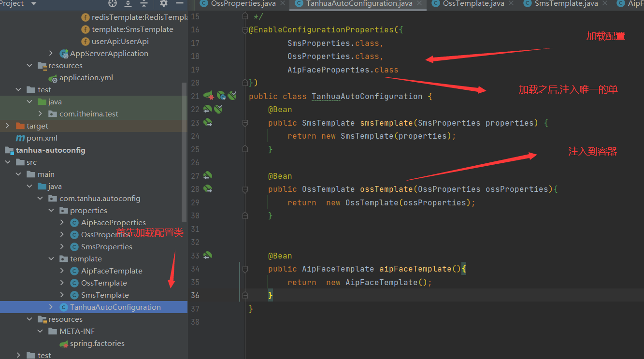Click checkmark leaf gutter icon on line 22
Screen dimensions: 644x359
click(x=218, y=109)
